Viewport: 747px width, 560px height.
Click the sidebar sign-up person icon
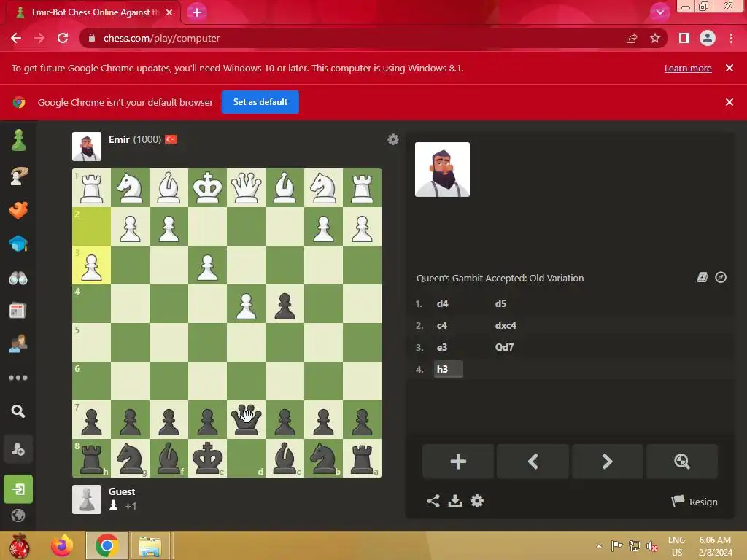point(18,449)
